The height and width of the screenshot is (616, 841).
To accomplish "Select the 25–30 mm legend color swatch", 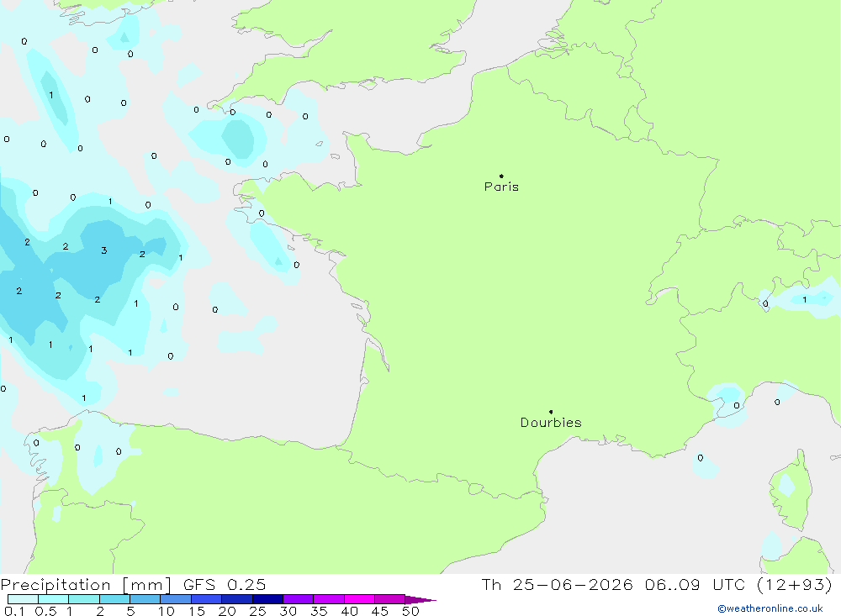I will pyautogui.click(x=267, y=599).
